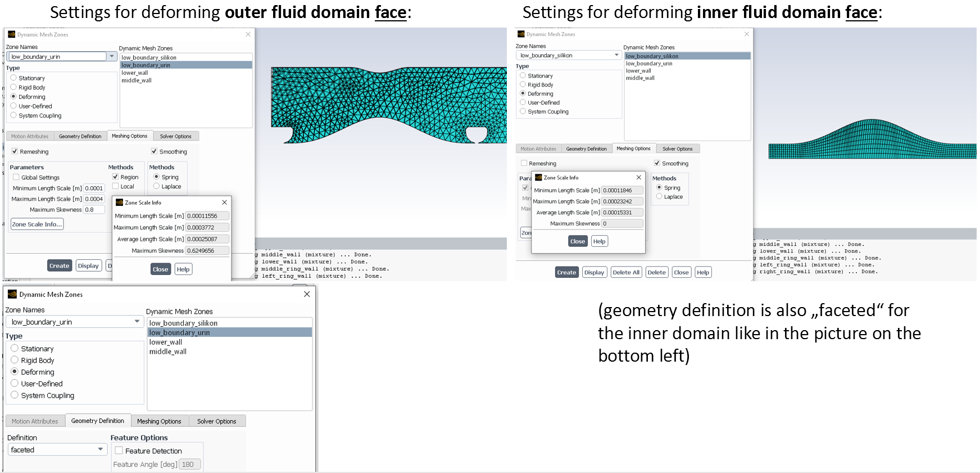
Task: Choose Stationary type in top-right dialog
Action: [523, 75]
